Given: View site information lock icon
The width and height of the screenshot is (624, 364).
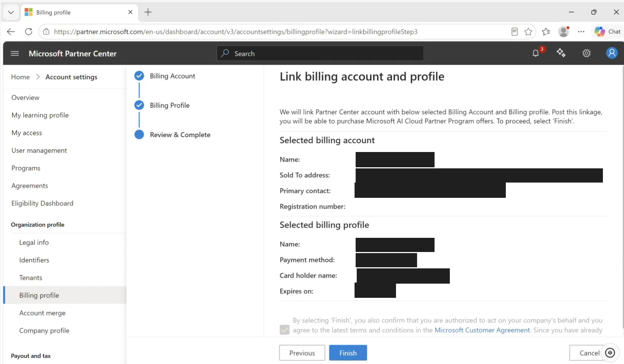Looking at the screenshot, I should point(46,32).
